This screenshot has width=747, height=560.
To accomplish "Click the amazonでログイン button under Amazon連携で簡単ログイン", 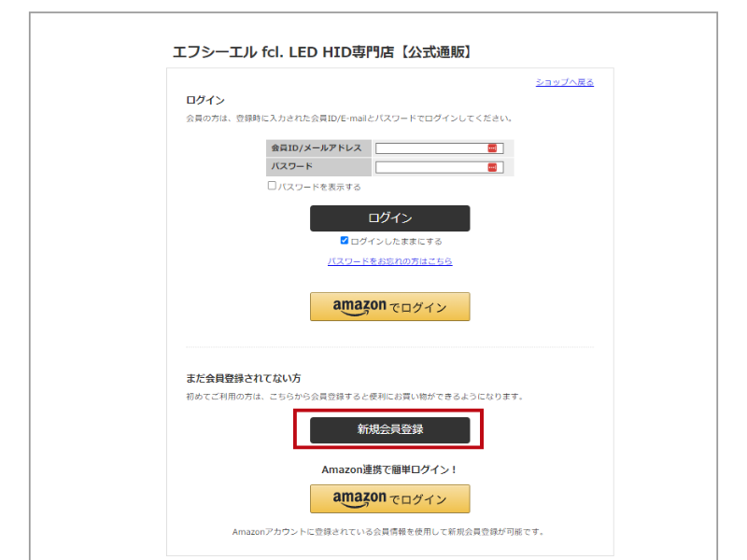I will 389,498.
